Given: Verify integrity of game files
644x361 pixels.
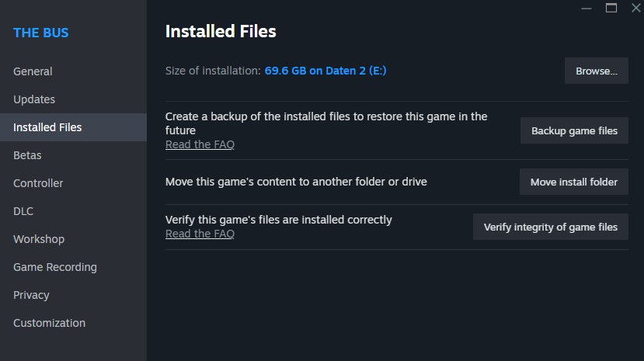Looking at the screenshot, I should point(550,227).
